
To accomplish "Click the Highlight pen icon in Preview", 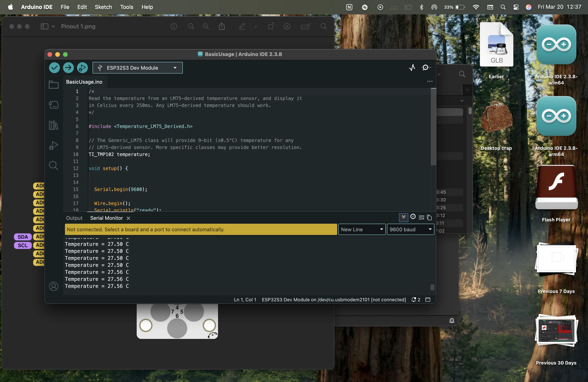I will point(242,26).
